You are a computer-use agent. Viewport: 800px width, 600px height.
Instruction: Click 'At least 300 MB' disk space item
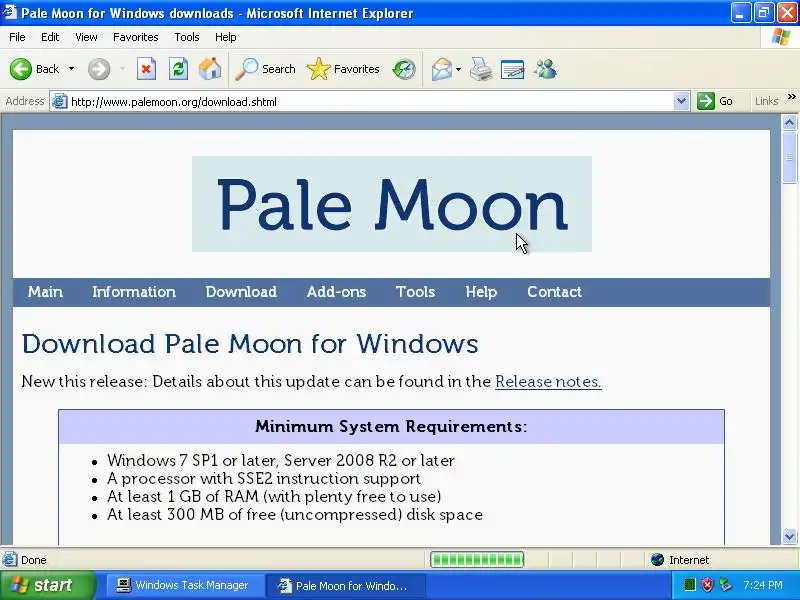[x=294, y=514]
